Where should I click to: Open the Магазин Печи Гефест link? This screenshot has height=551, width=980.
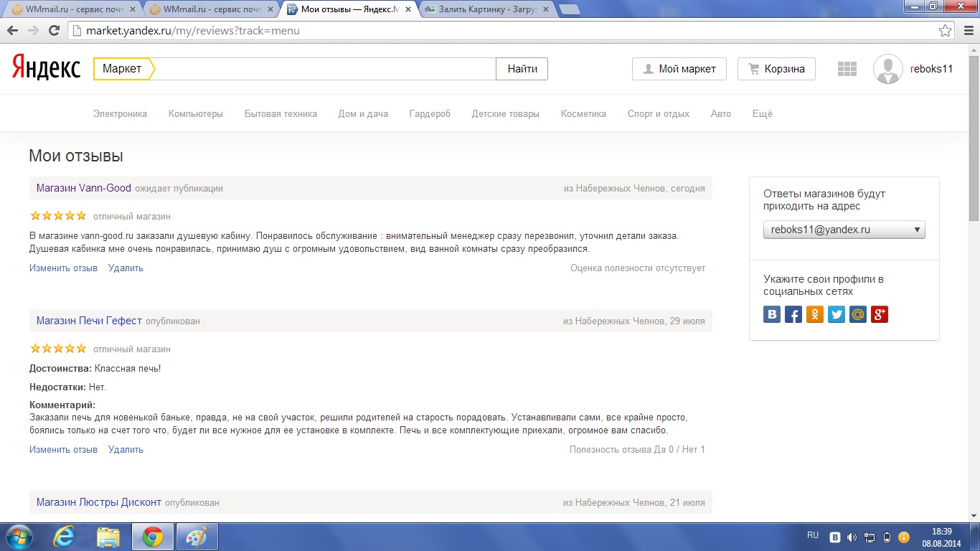[89, 321]
